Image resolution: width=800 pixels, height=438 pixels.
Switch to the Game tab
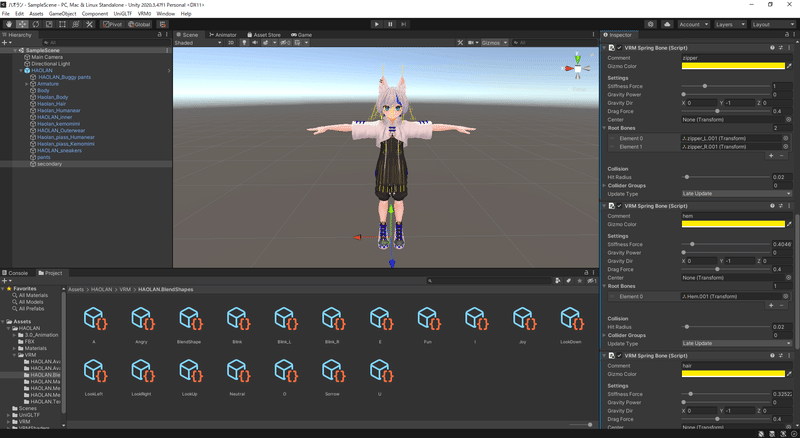[x=301, y=35]
